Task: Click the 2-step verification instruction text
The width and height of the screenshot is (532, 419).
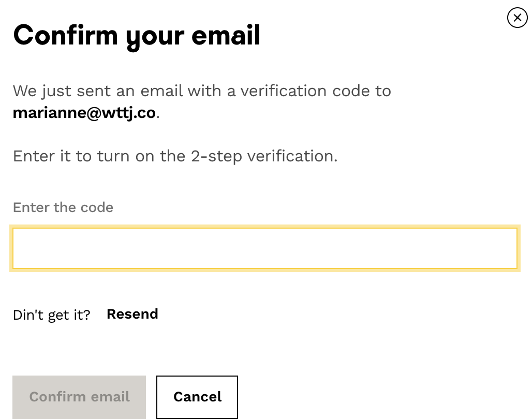Action: click(x=175, y=156)
